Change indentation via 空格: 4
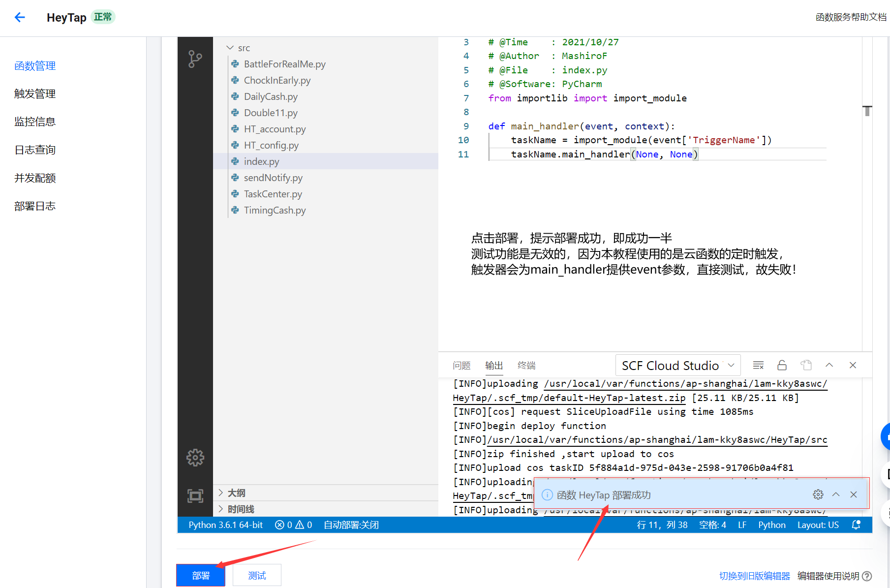This screenshot has width=890, height=588. 713,525
